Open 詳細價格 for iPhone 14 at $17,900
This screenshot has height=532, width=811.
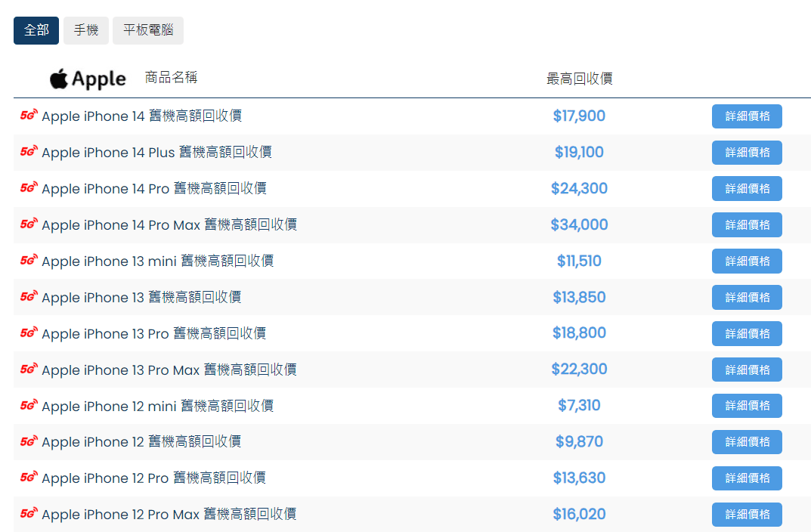[747, 116]
